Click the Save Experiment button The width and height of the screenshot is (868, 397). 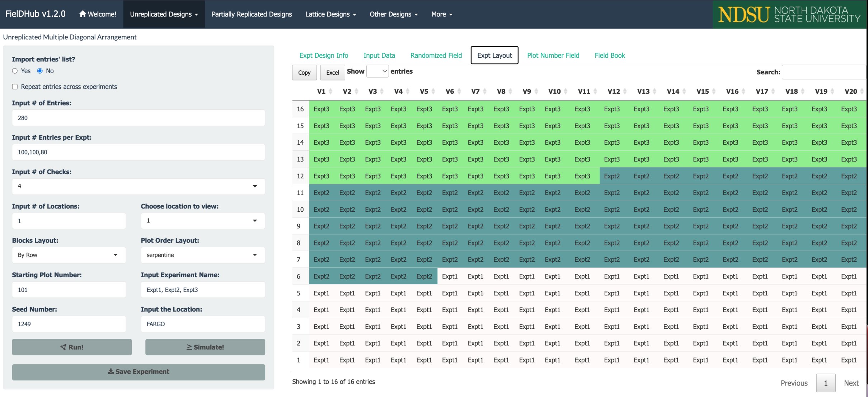click(x=138, y=372)
